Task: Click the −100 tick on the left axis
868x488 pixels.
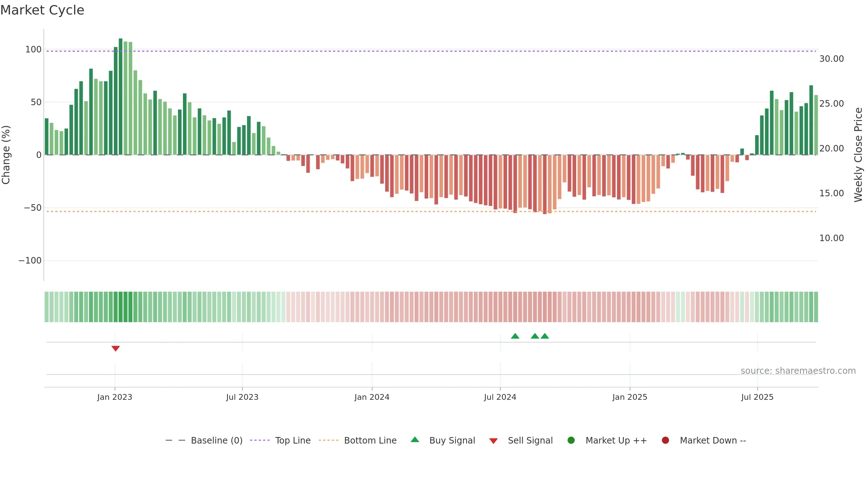Action: [x=30, y=261]
